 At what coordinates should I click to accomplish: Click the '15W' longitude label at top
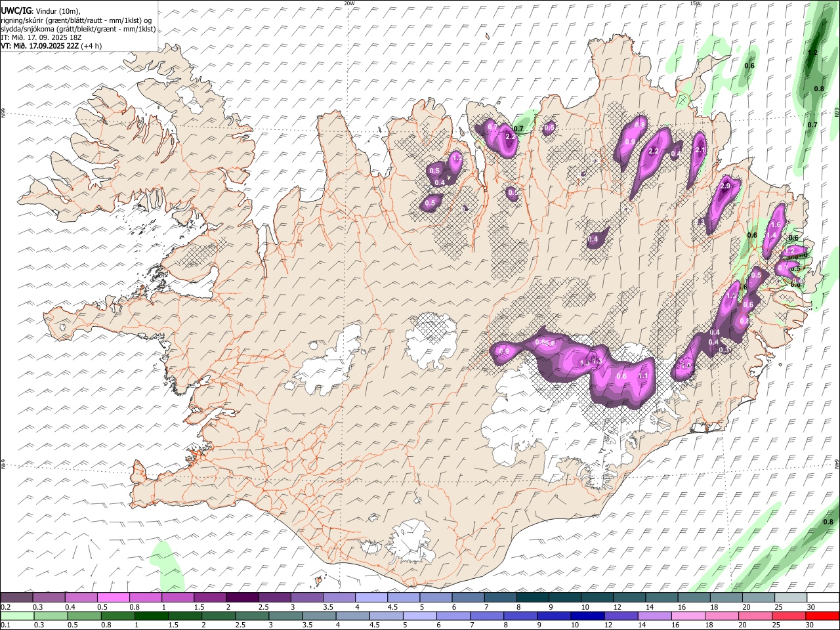point(696,3)
